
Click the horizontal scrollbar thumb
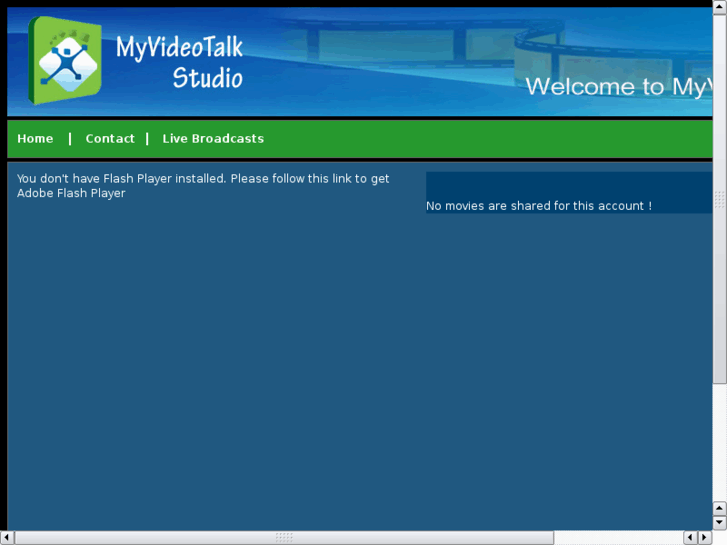click(x=284, y=538)
